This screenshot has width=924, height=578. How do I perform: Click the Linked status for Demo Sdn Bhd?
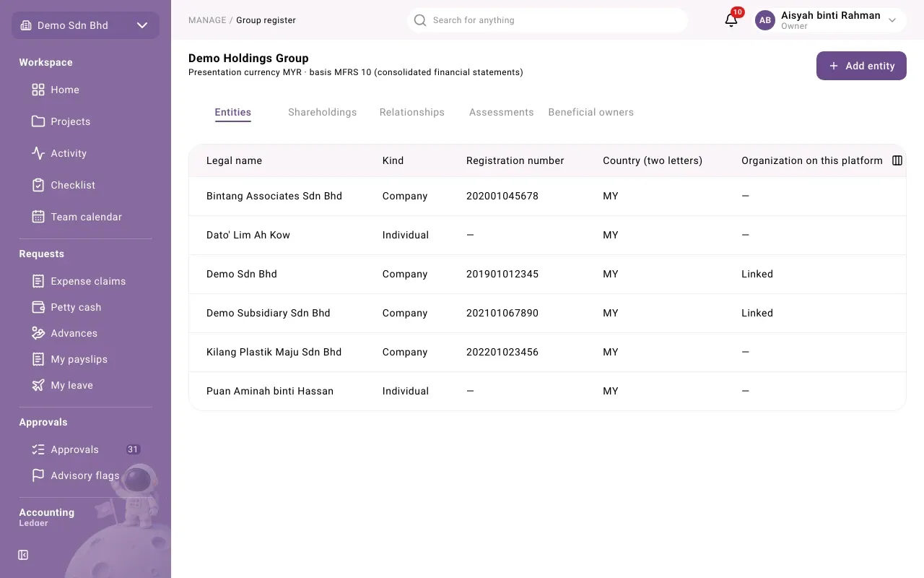click(x=757, y=274)
